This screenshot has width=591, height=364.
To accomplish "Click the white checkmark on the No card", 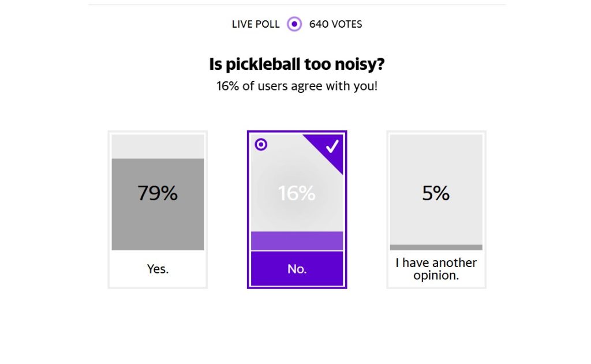I will coord(332,146).
